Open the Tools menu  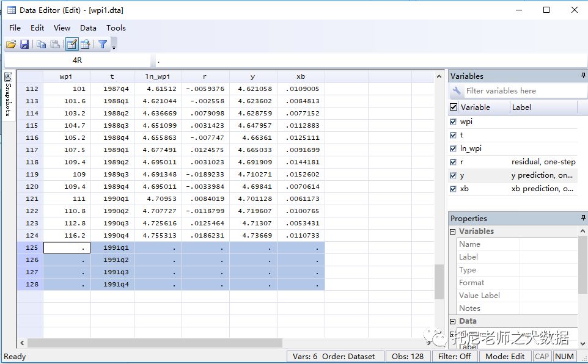(116, 27)
